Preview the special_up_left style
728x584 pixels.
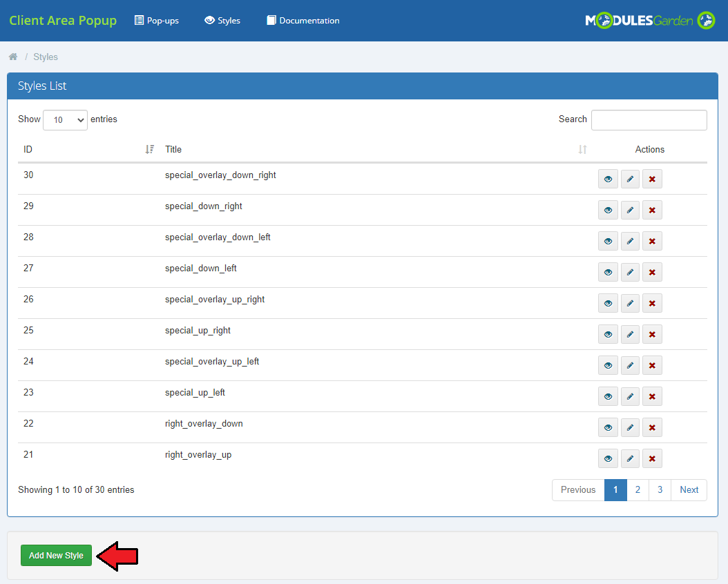(x=608, y=397)
